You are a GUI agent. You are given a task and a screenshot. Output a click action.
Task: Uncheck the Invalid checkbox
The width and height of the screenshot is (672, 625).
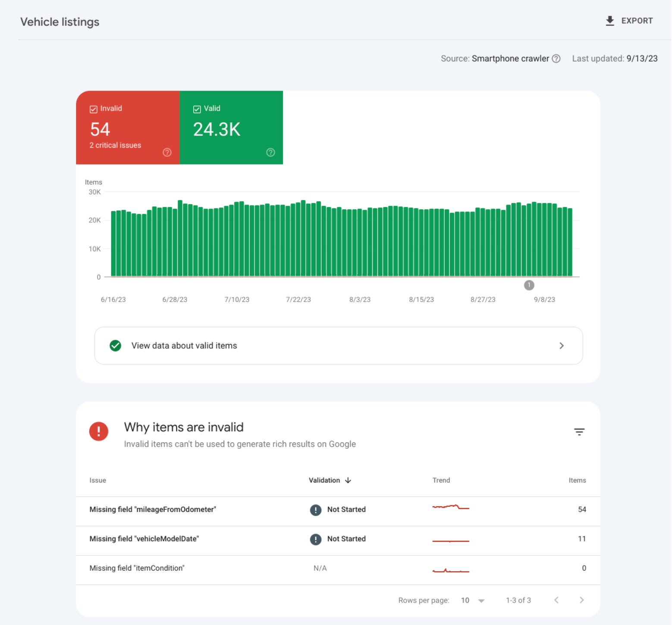[x=94, y=109]
